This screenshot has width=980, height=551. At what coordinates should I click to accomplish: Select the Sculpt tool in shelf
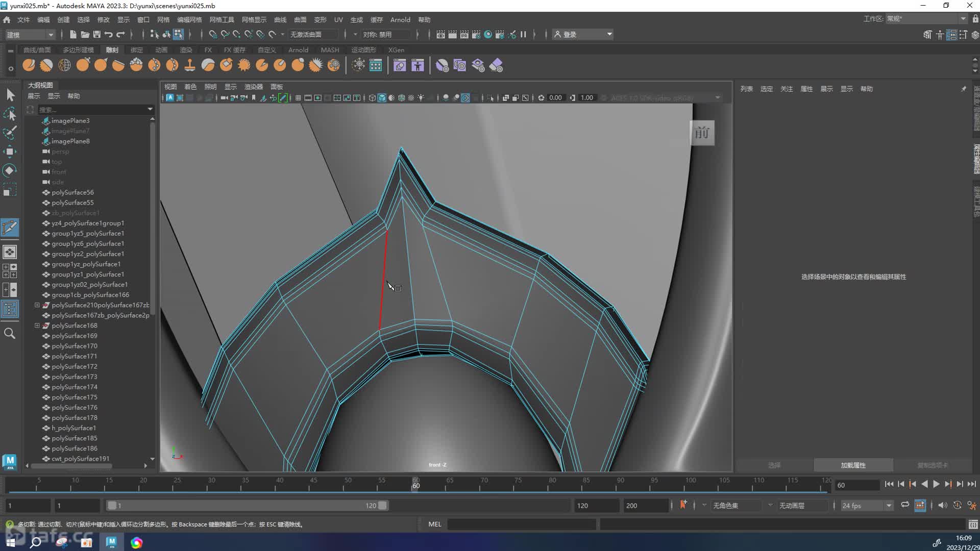(x=29, y=65)
